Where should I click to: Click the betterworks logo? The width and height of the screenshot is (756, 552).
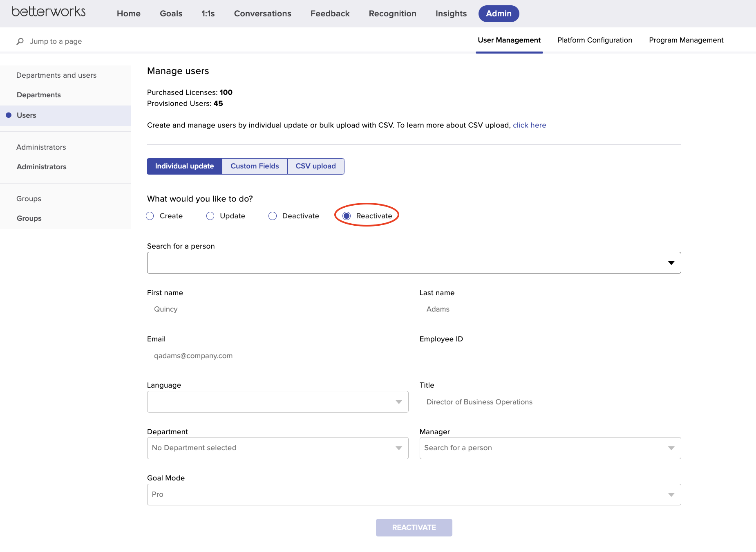pos(47,12)
